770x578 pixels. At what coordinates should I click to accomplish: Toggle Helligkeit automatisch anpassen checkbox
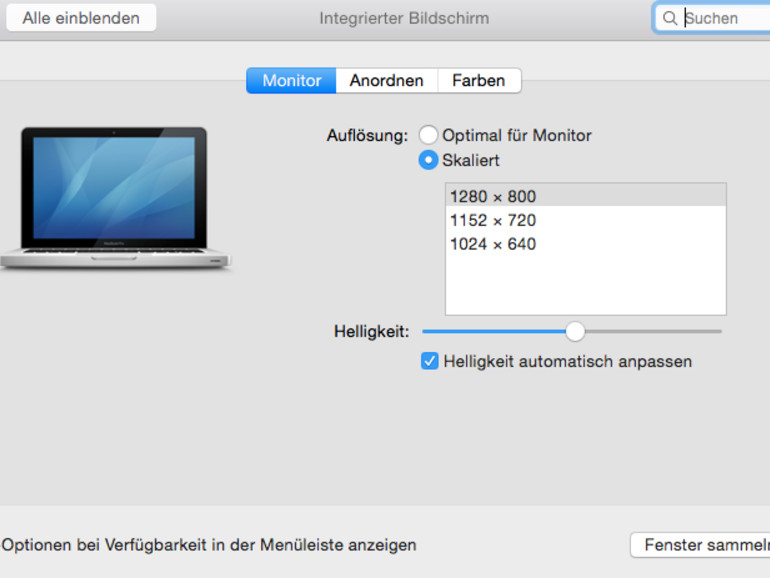pos(430,361)
